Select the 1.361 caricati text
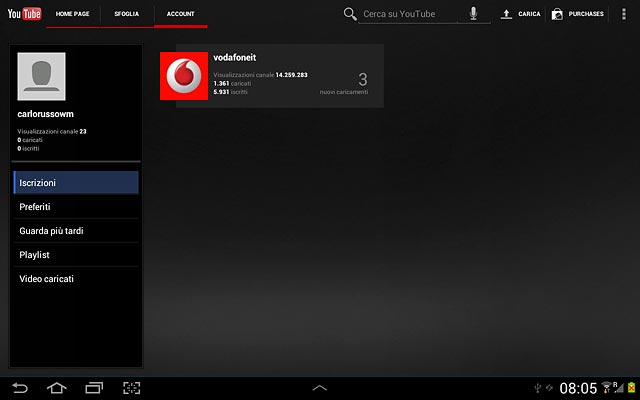 [x=232, y=83]
